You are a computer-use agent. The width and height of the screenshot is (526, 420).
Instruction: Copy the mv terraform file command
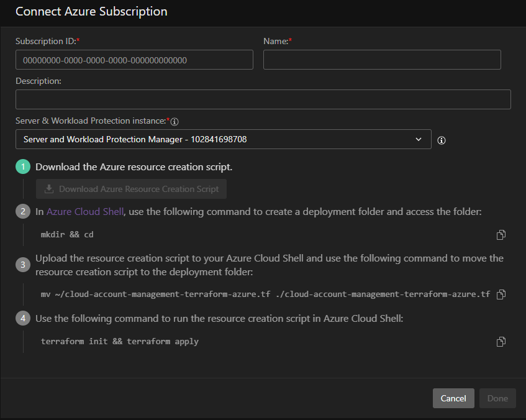501,294
